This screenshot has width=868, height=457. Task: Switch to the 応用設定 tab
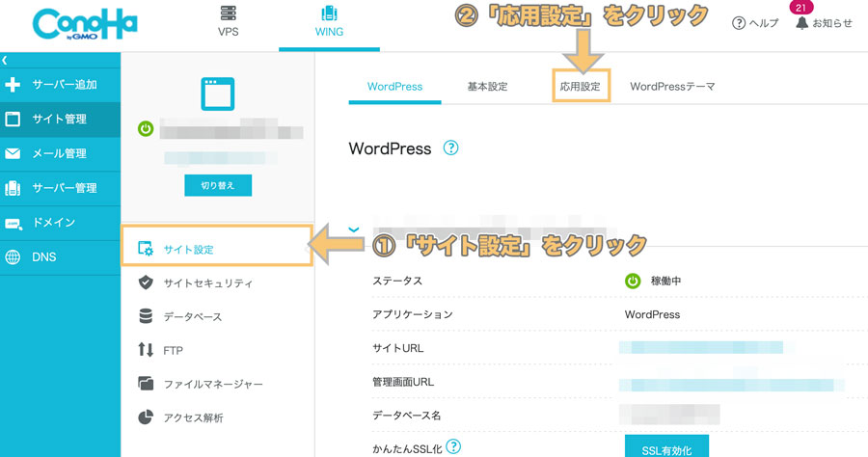point(581,87)
